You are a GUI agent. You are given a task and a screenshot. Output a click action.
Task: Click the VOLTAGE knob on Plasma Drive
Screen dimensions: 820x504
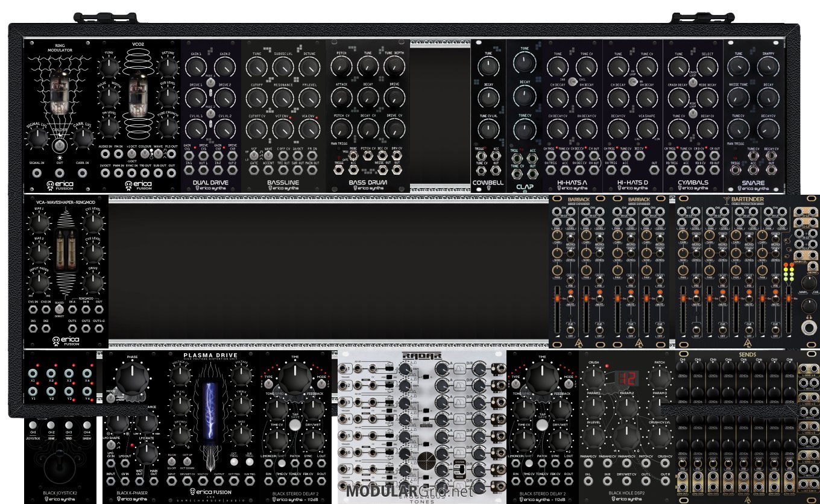(242, 377)
